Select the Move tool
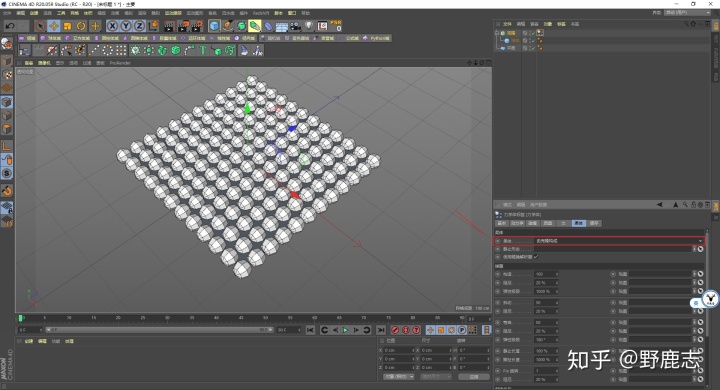This screenshot has width=720, height=390. (x=54, y=26)
